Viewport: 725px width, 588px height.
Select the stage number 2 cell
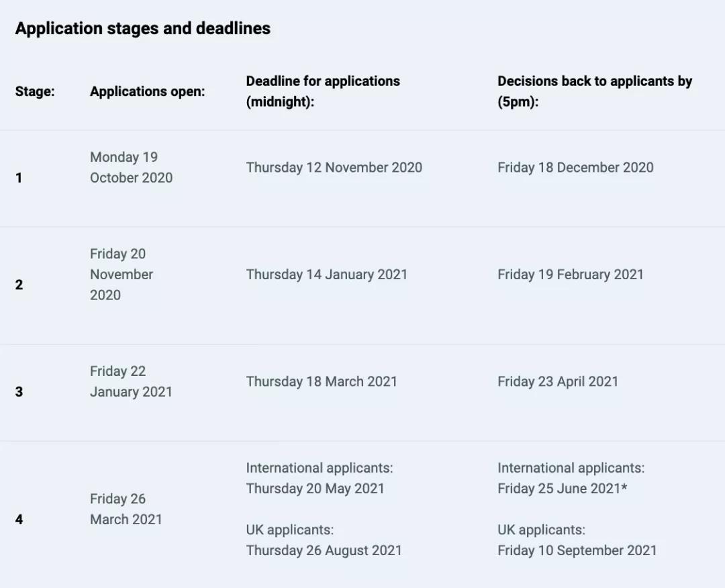(x=19, y=285)
